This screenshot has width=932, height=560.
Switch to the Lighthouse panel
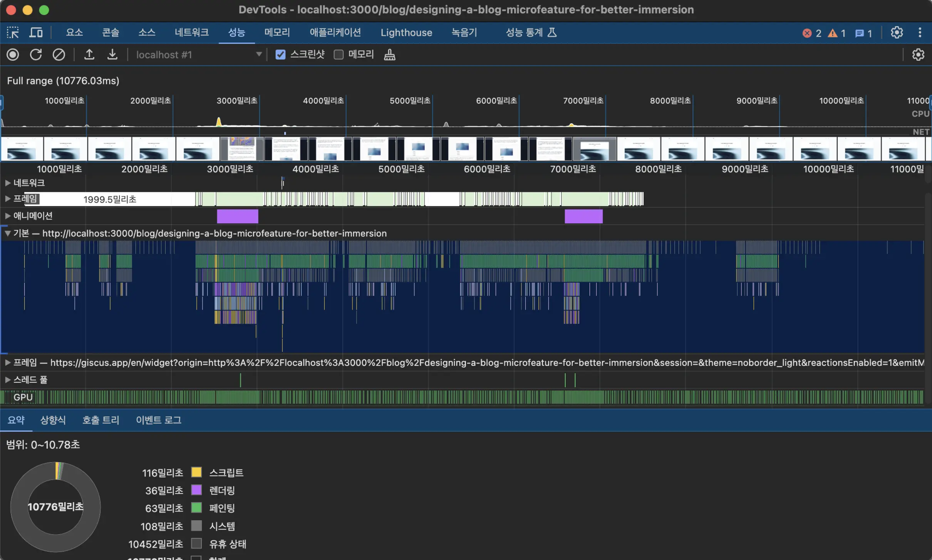406,32
